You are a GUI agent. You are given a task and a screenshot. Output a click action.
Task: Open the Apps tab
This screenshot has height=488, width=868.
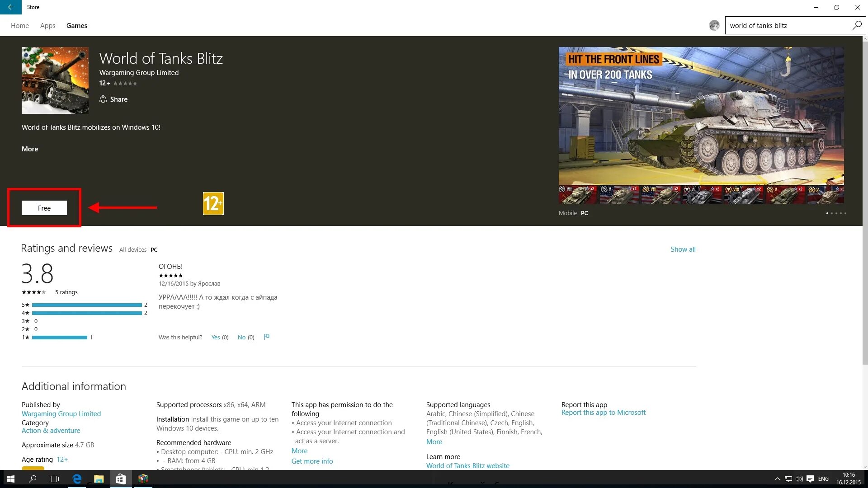click(x=47, y=26)
